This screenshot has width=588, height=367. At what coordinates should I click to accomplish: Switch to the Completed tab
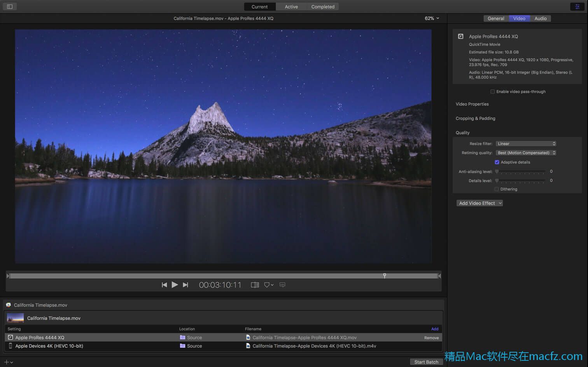[x=322, y=7]
